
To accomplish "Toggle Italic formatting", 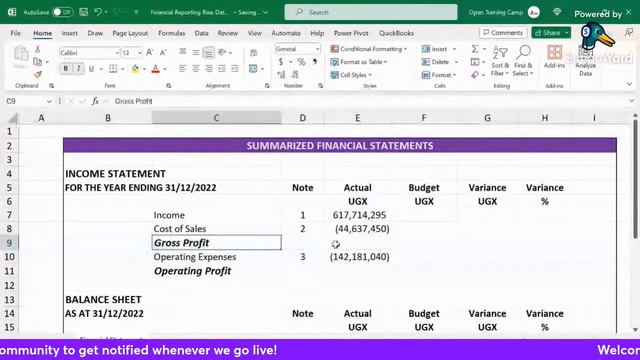I will pos(78,69).
